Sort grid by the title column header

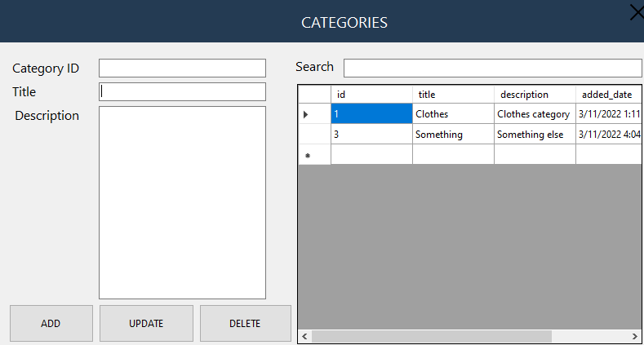pos(453,95)
